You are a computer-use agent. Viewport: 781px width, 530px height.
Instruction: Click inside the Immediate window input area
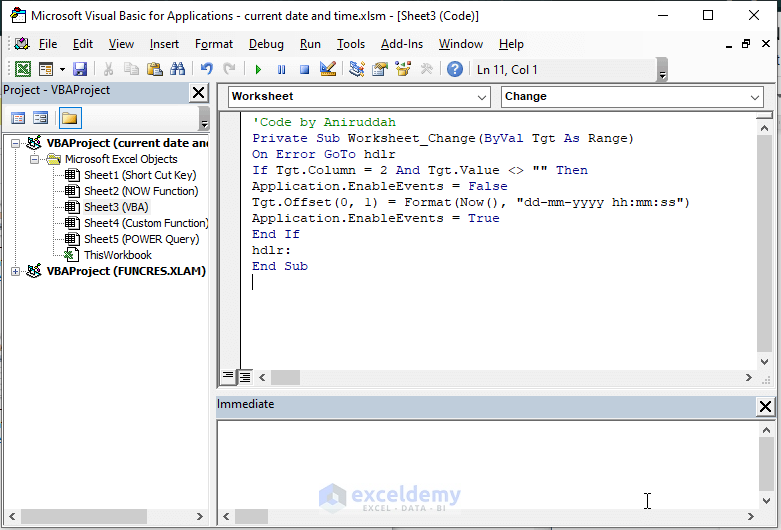click(x=487, y=464)
